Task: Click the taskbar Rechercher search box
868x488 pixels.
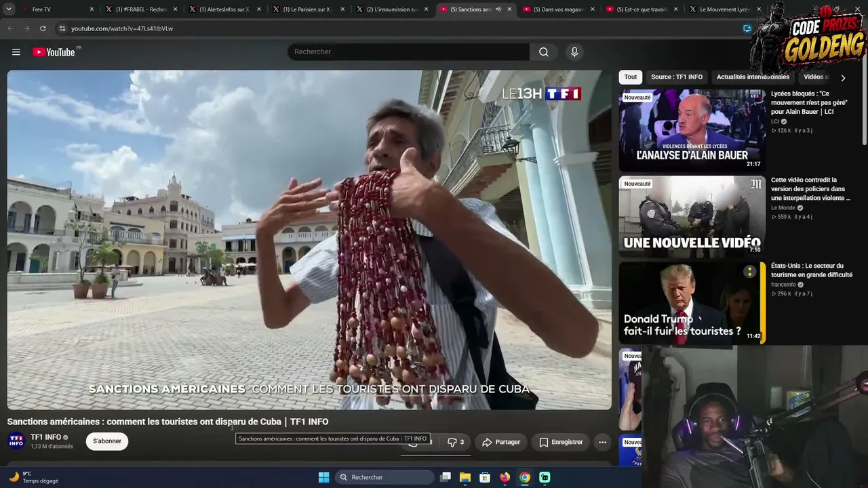Action: 384,477
